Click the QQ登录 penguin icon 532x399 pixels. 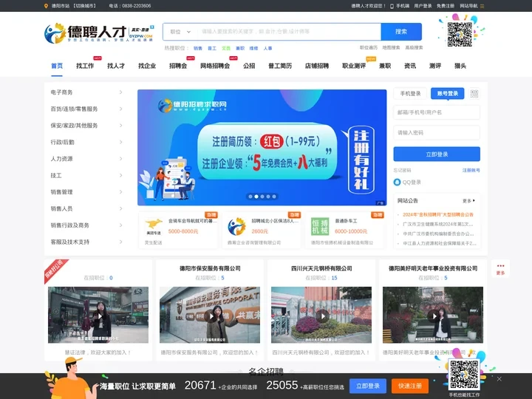[397, 183]
